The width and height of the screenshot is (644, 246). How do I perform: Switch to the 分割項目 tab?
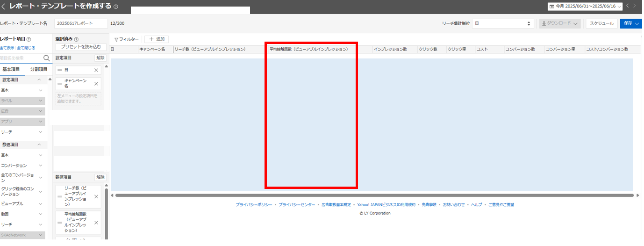(x=39, y=69)
